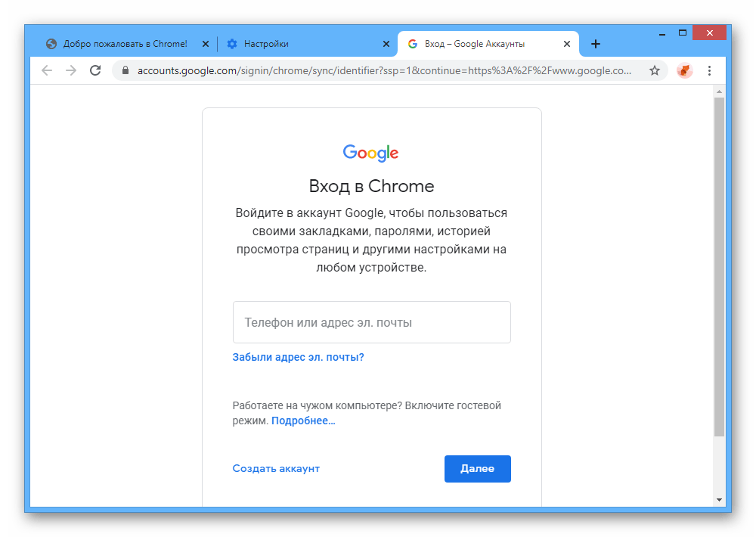The width and height of the screenshot is (756, 537).
Task: Click the address bar URL
Action: pyautogui.click(x=378, y=70)
